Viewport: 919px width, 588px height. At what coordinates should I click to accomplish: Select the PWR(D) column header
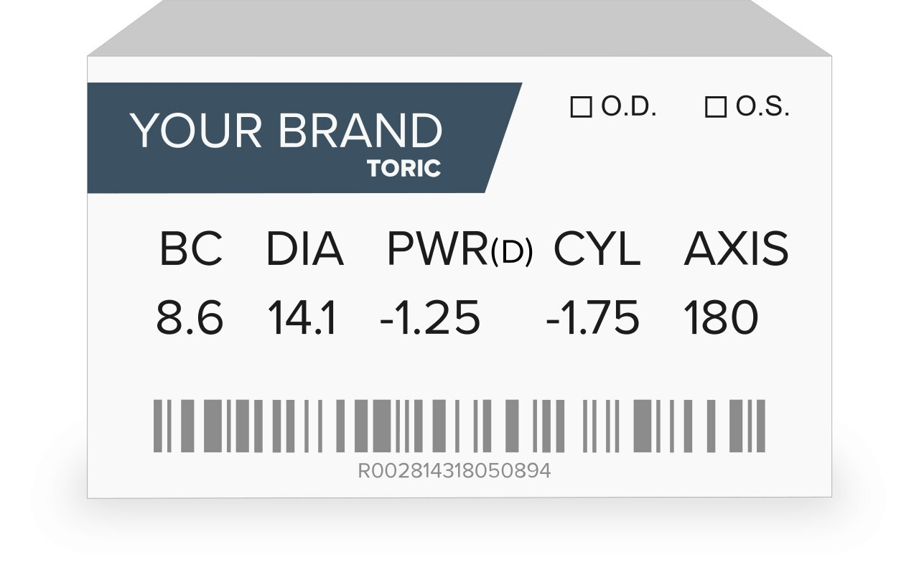pos(459,250)
